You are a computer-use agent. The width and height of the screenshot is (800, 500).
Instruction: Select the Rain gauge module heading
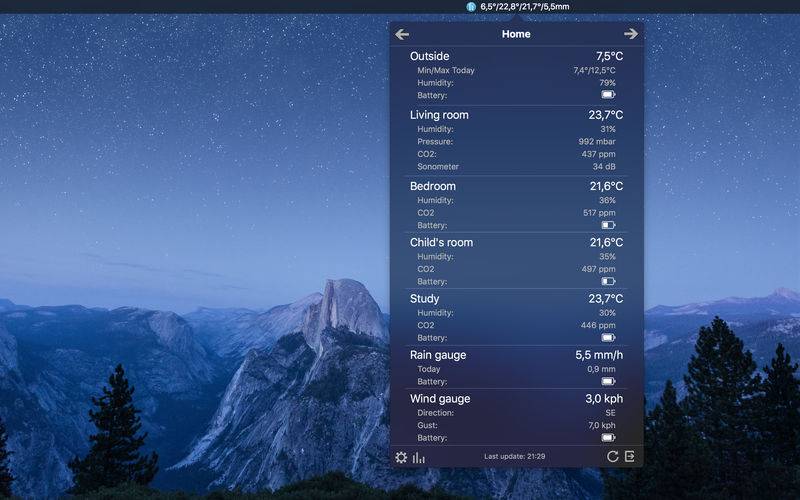[438, 355]
